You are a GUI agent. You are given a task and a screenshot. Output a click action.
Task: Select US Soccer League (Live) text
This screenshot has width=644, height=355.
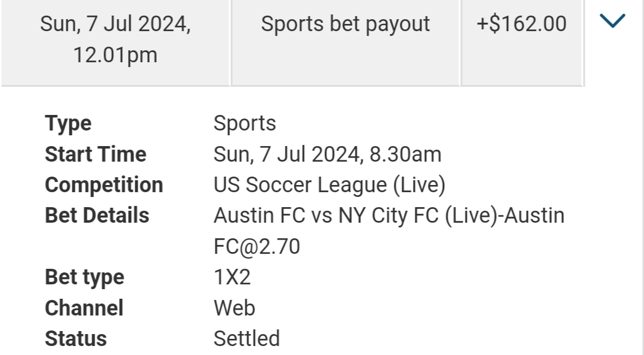tap(329, 185)
